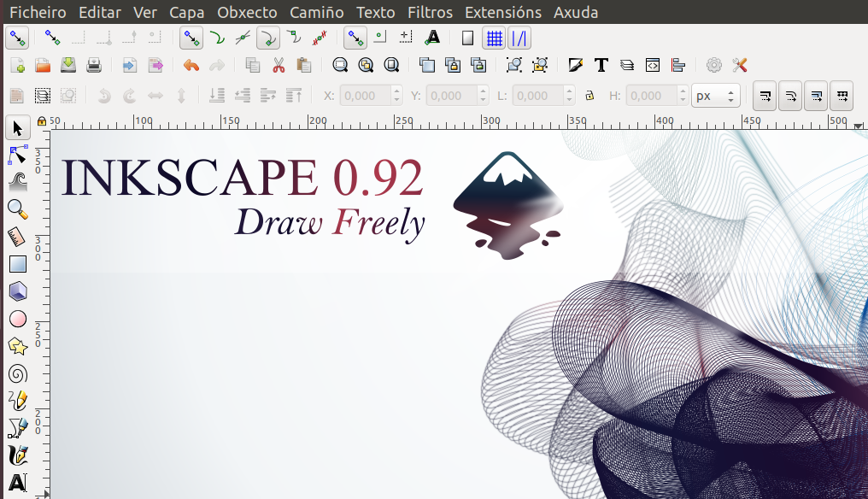Viewport: 868px width, 499px height.
Task: Select the 3D box tool
Action: coord(19,291)
